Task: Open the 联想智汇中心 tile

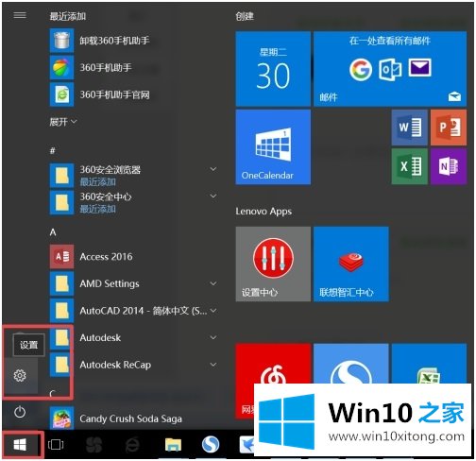Action: [x=351, y=264]
